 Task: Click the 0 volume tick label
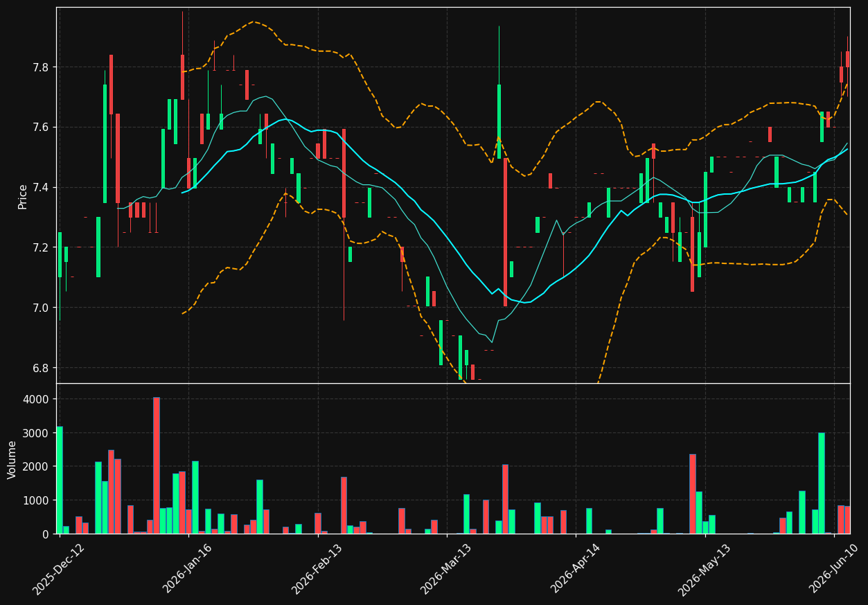coord(45,534)
